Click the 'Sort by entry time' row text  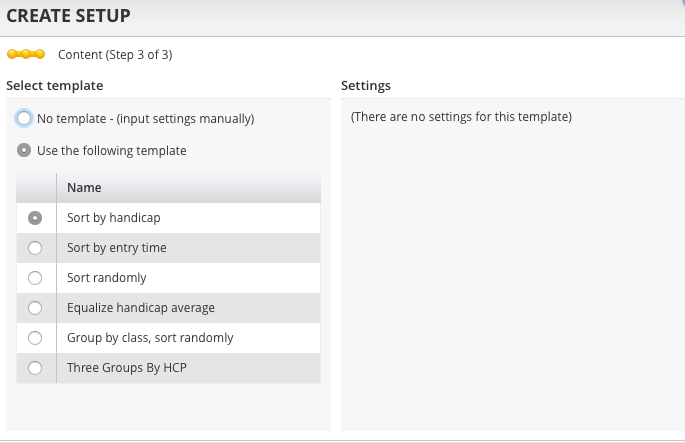116,248
